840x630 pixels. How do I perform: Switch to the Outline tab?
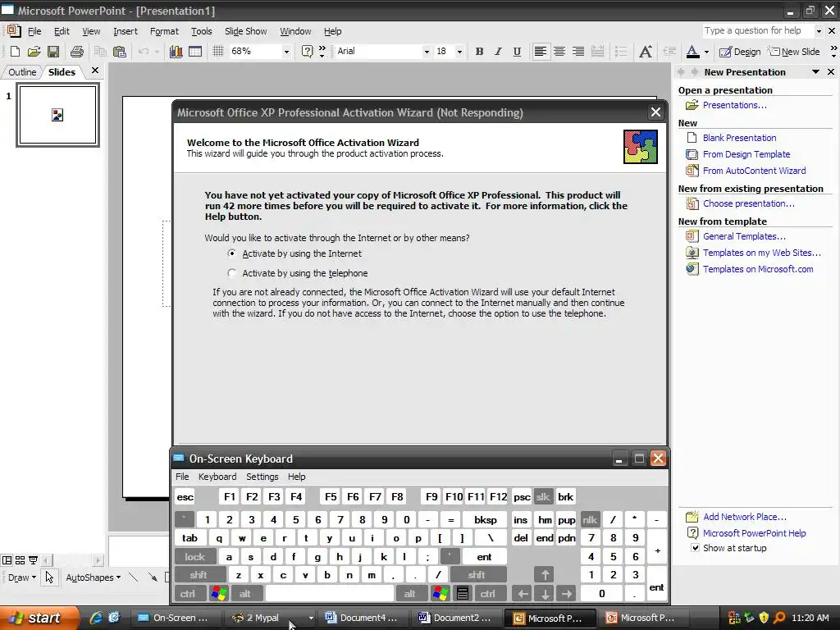tap(22, 72)
